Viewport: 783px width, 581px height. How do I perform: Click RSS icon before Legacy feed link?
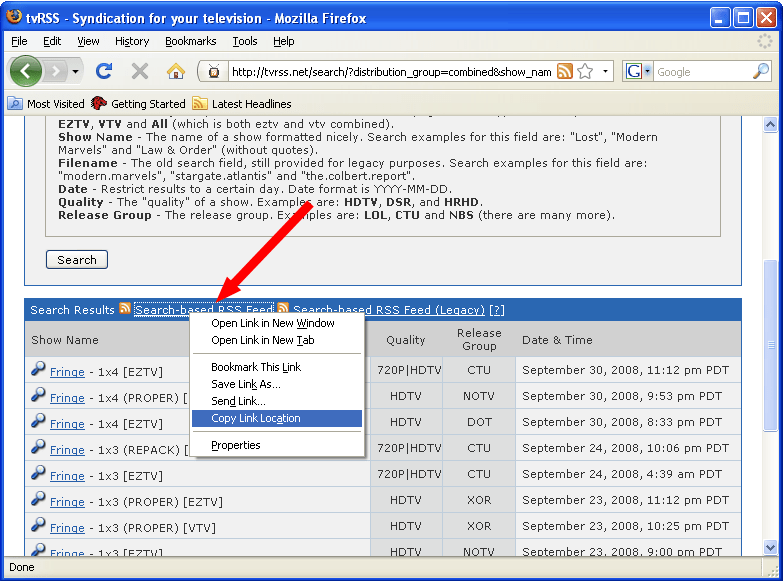click(283, 308)
